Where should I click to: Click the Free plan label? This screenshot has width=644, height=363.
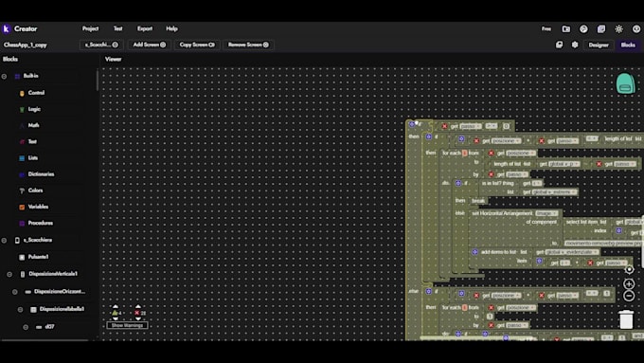click(546, 28)
